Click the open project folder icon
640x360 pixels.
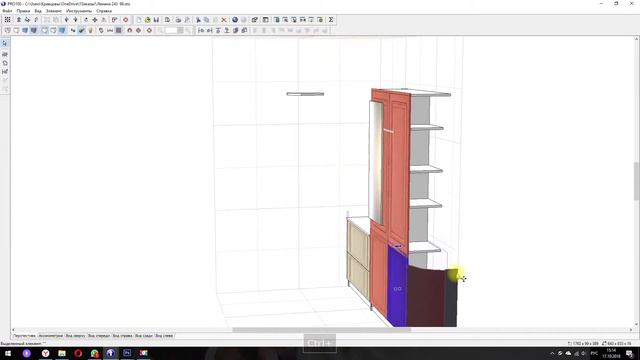pyautogui.click(x=147, y=20)
